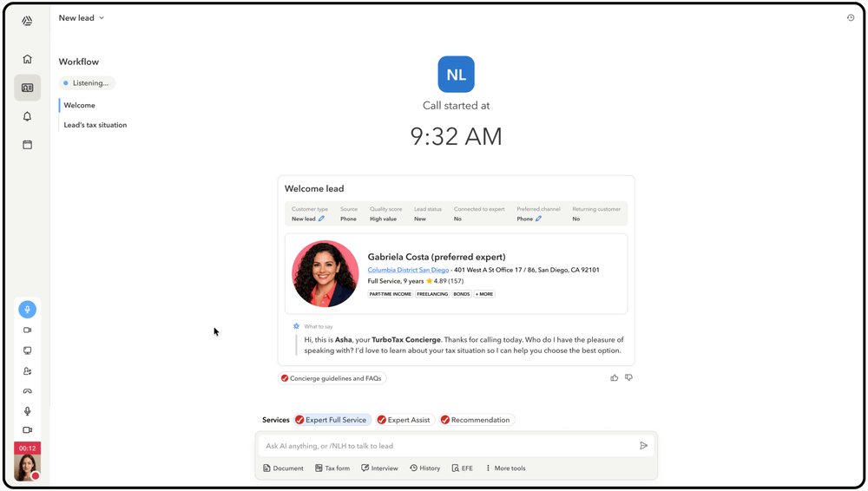Go to Home in the sidebar
The image size is (868, 491).
coord(27,59)
